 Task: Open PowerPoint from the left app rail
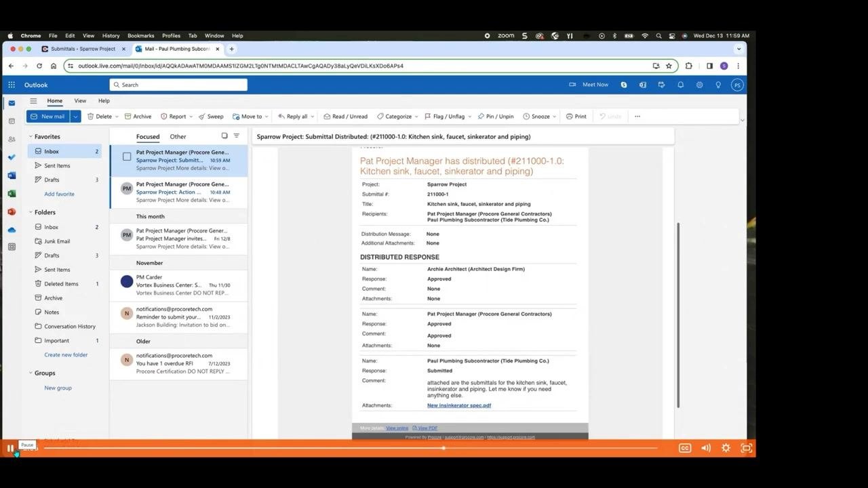point(12,211)
